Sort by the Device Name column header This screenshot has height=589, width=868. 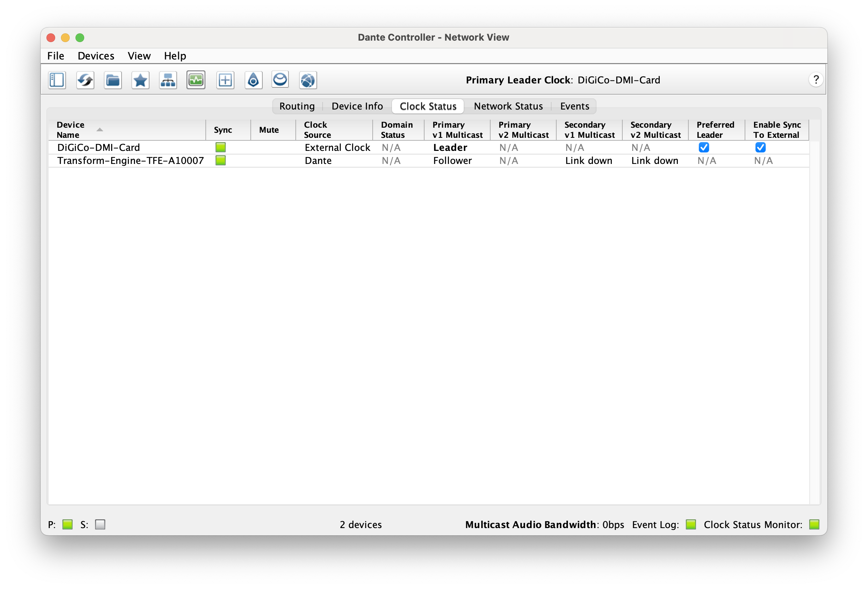tap(127, 130)
